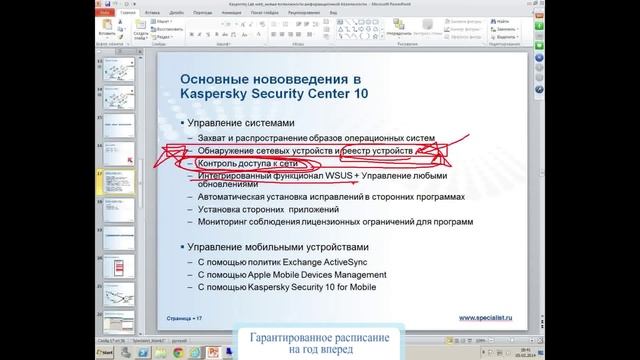The height and width of the screenshot is (360, 640).
Task: Toggle italic formatting
Action: point(199,35)
